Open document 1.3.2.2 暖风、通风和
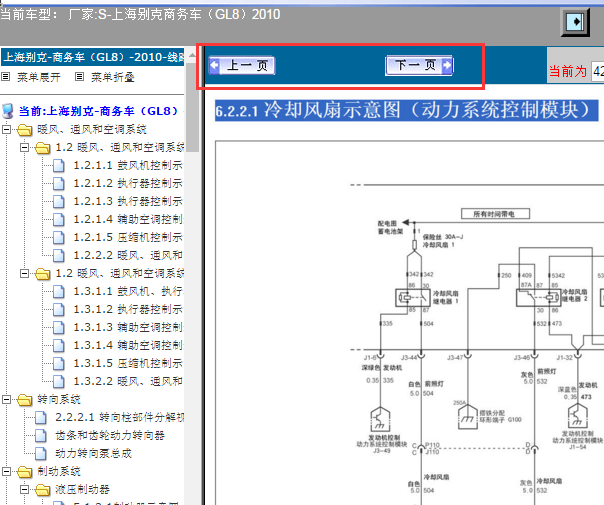This screenshot has height=505, width=604. [128, 381]
